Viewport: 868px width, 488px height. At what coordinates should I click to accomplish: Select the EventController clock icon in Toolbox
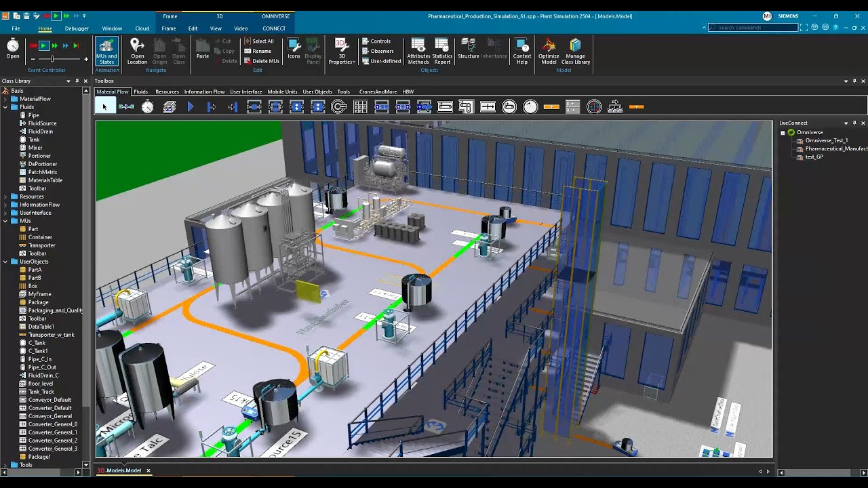(x=148, y=106)
